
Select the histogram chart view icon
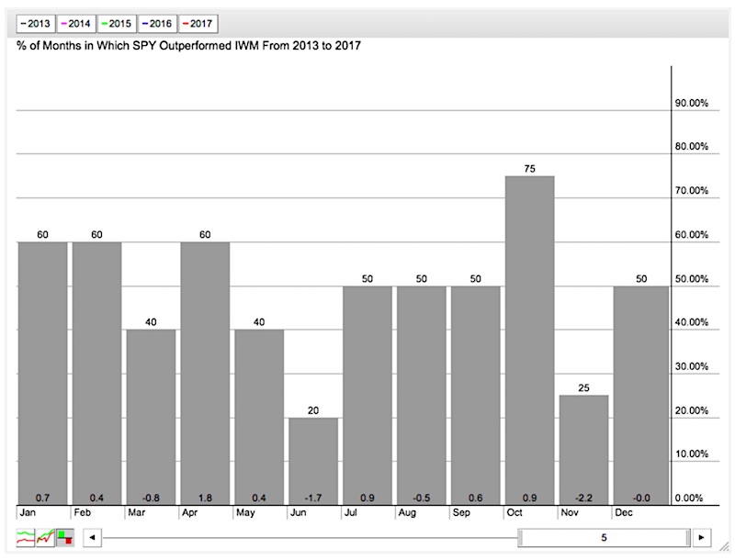pos(65,538)
